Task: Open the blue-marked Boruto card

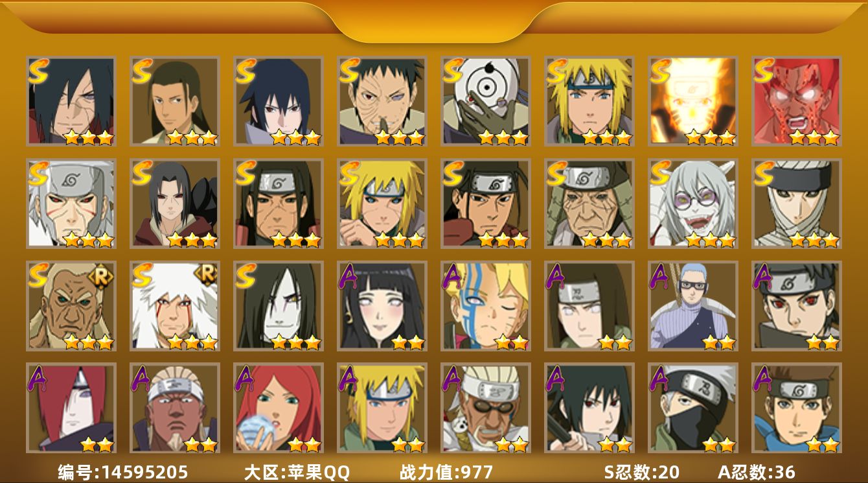Action: pos(486,305)
